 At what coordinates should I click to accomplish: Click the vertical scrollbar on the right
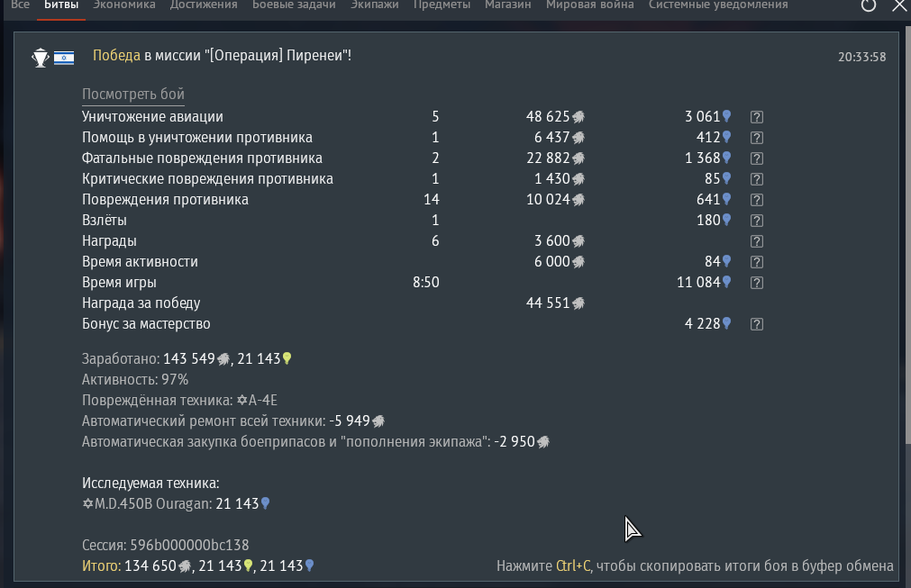click(x=905, y=270)
